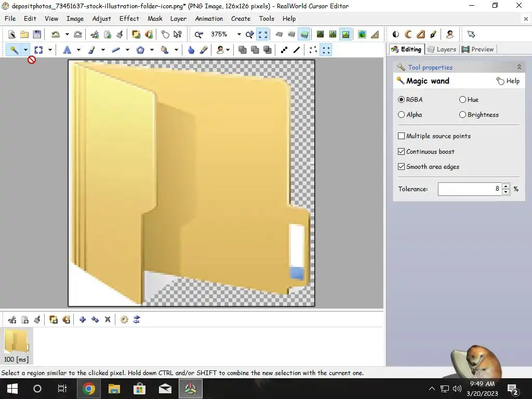Click the blue plus add frame icon
Viewport: 532px width, 399px height.
(x=83, y=320)
